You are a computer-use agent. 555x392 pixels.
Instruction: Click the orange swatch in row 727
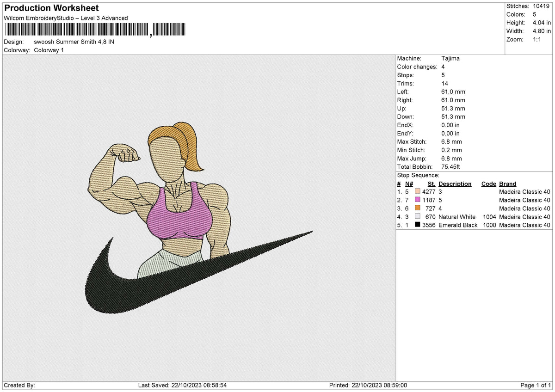pyautogui.click(x=418, y=208)
